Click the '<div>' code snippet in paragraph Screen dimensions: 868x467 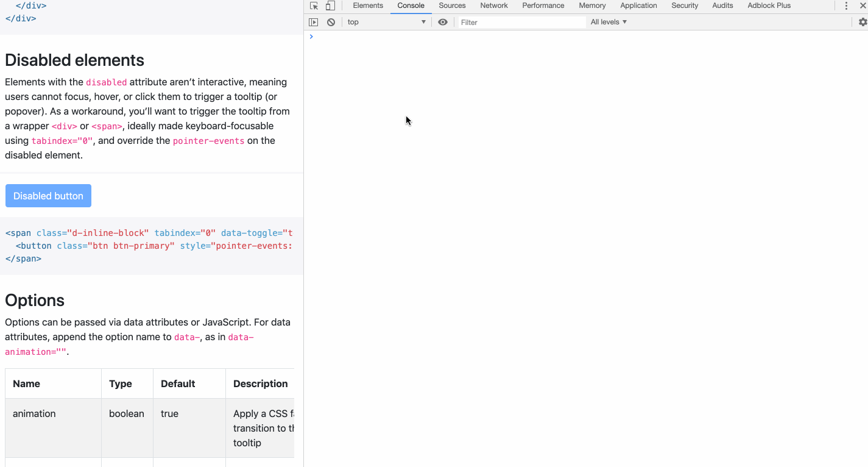click(x=65, y=126)
